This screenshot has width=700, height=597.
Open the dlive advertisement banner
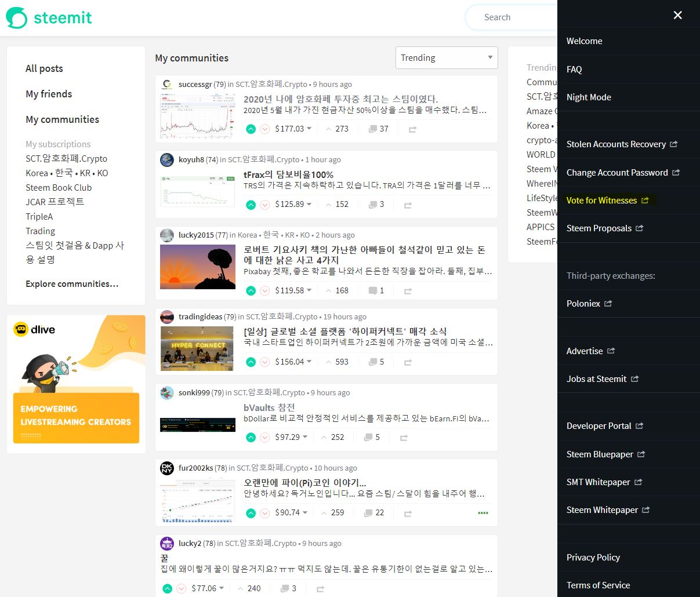tap(76, 384)
